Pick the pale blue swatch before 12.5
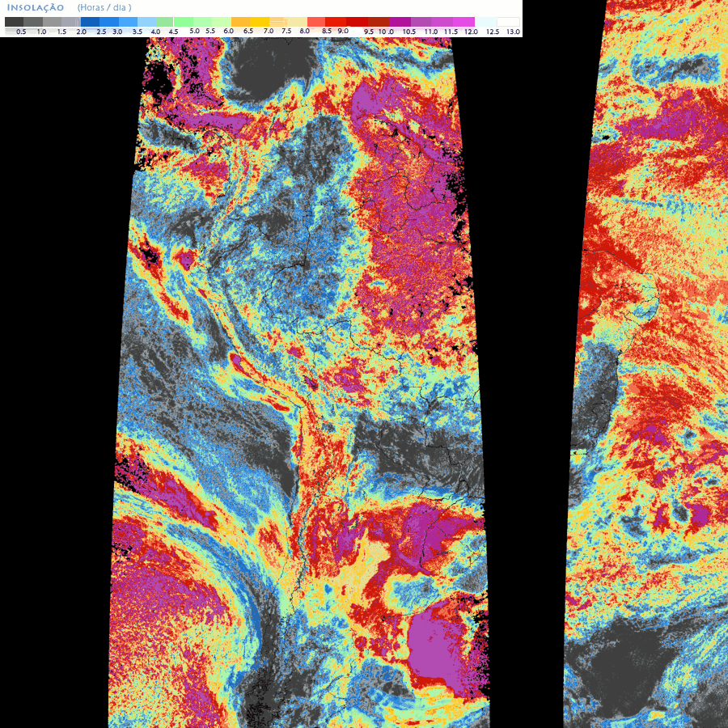728x728 pixels. (x=485, y=22)
